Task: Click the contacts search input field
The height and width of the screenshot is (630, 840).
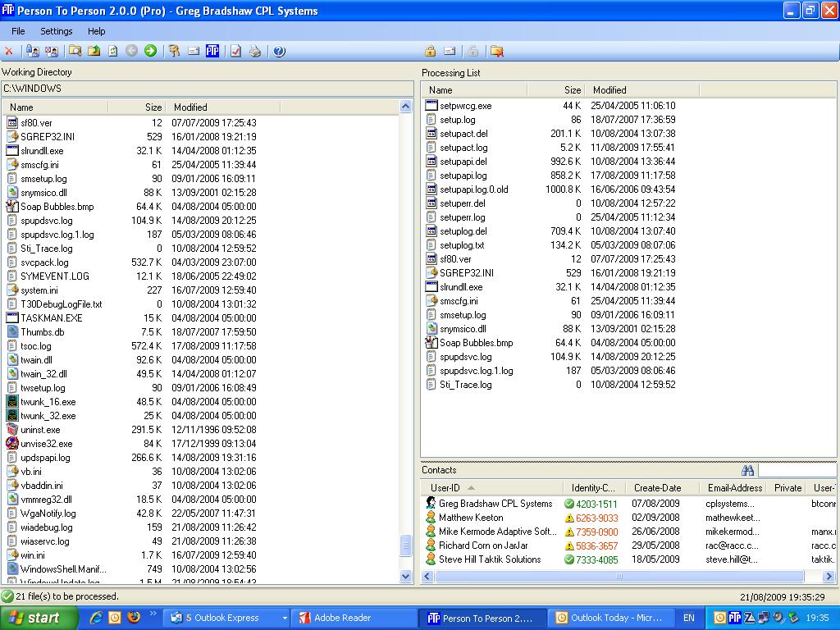Action: 796,471
